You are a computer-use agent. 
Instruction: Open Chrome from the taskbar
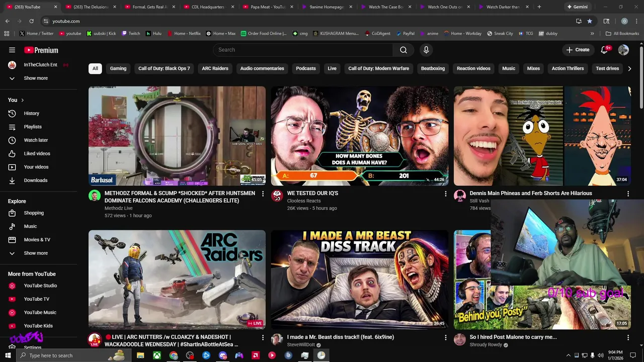coord(174,355)
